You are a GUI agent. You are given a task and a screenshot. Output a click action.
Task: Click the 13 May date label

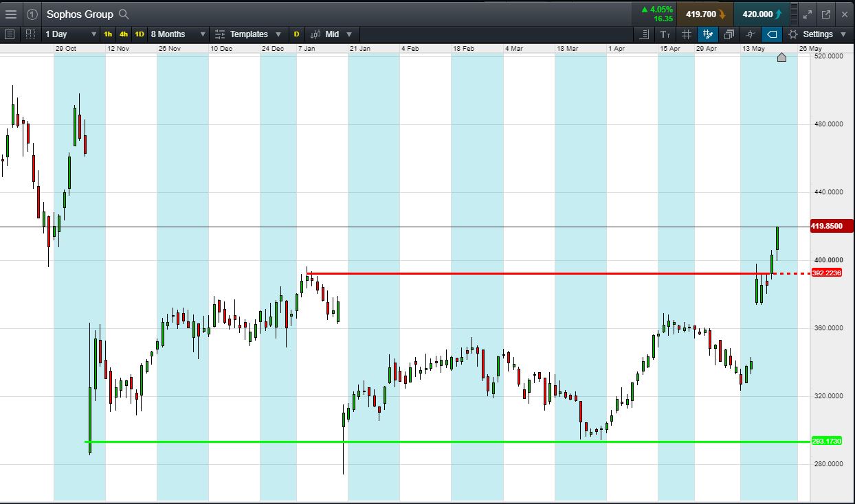coord(753,49)
